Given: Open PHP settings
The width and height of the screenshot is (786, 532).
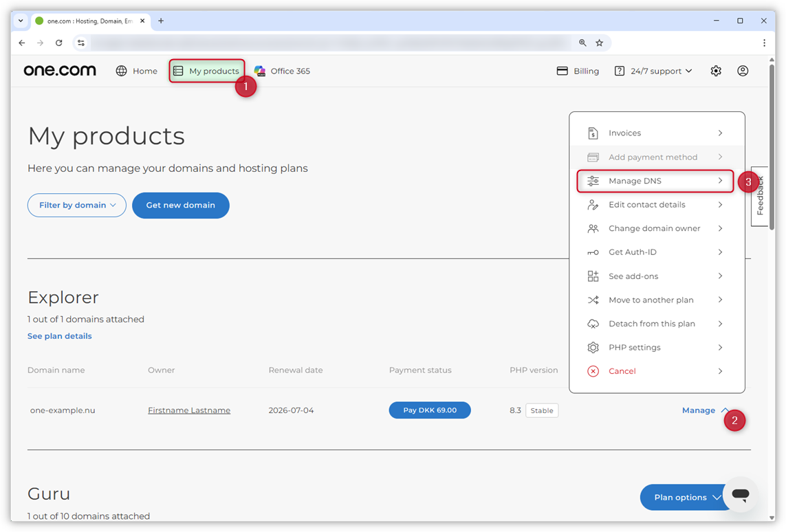Looking at the screenshot, I should (633, 347).
